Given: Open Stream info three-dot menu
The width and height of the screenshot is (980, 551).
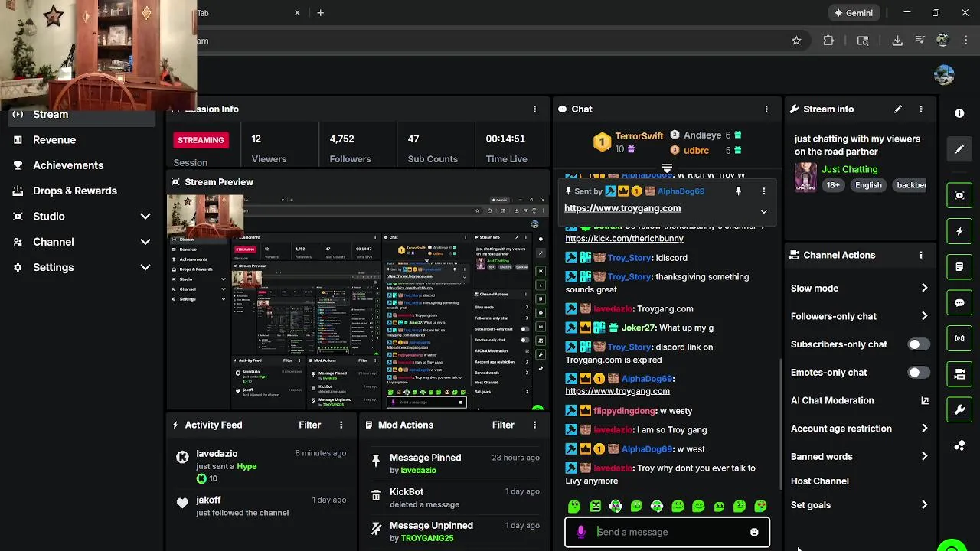Looking at the screenshot, I should pyautogui.click(x=921, y=109).
